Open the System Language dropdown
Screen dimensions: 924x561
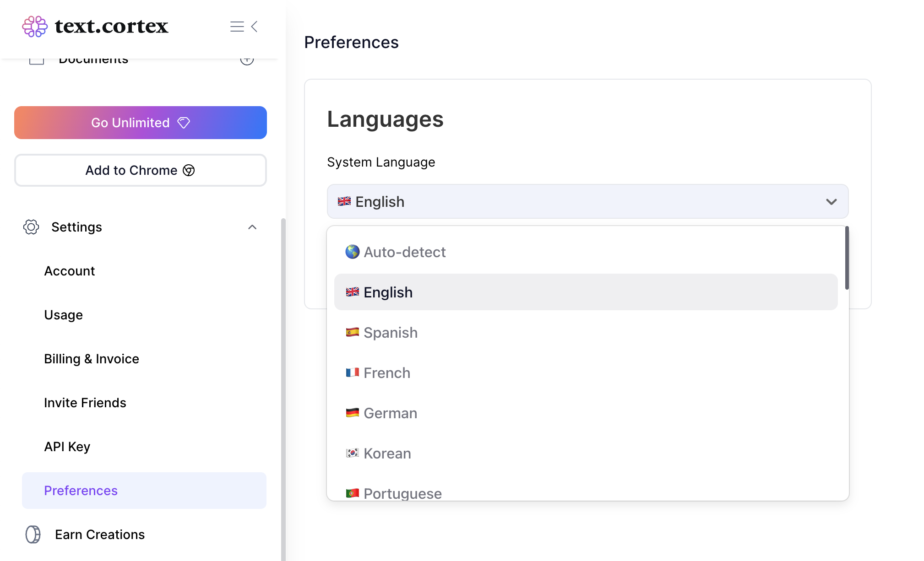(587, 201)
